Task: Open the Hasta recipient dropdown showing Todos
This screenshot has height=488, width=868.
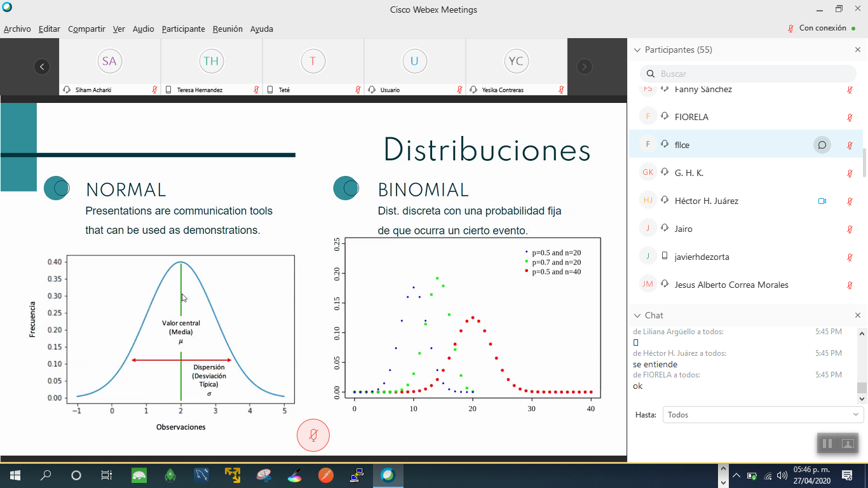Action: 763,415
